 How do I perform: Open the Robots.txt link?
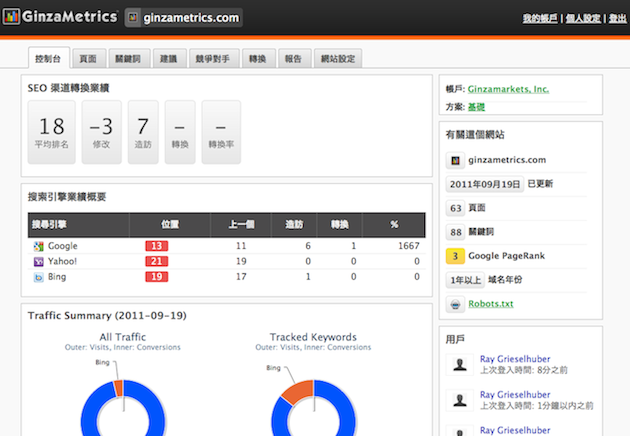point(491,304)
